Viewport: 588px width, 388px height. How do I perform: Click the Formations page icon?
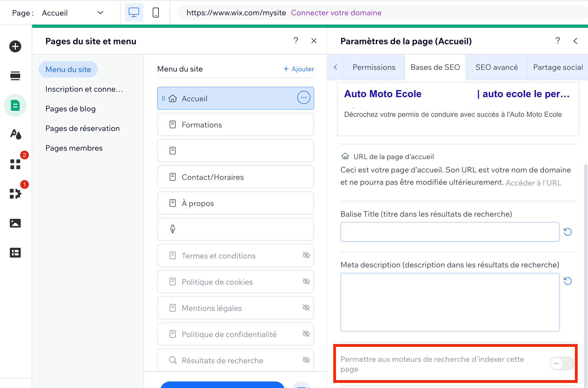click(x=173, y=125)
